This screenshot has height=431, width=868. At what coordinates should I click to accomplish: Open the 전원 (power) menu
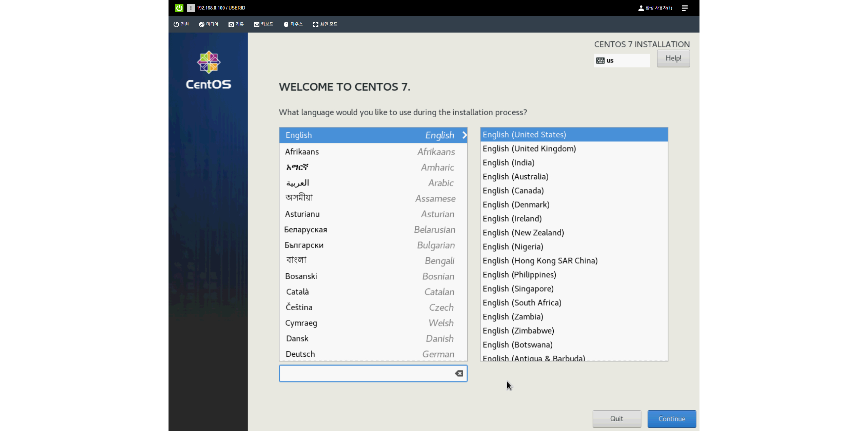pyautogui.click(x=181, y=24)
